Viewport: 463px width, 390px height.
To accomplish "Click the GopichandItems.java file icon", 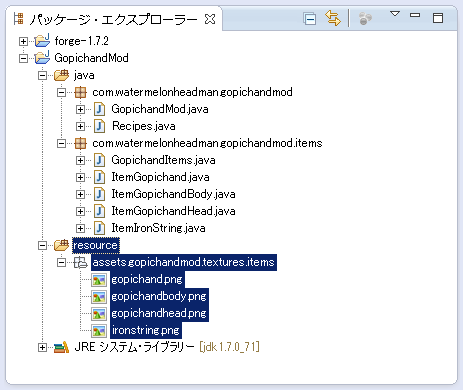I will (x=99, y=160).
